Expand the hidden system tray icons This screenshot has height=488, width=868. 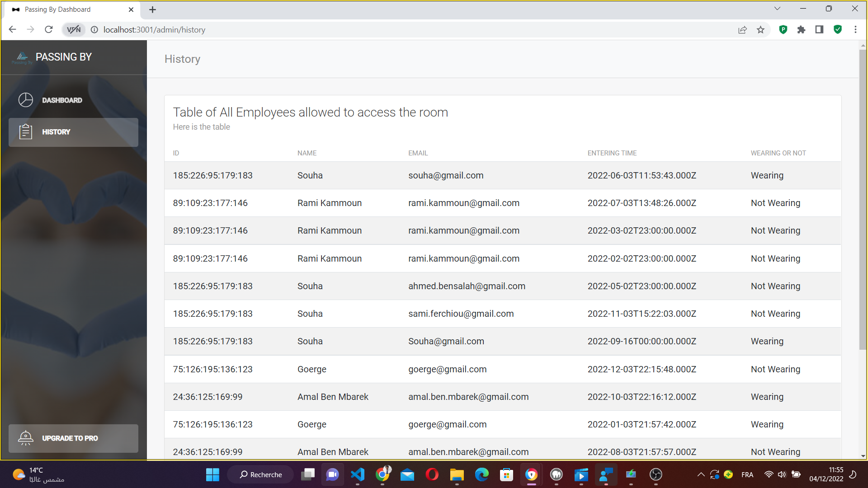701,474
